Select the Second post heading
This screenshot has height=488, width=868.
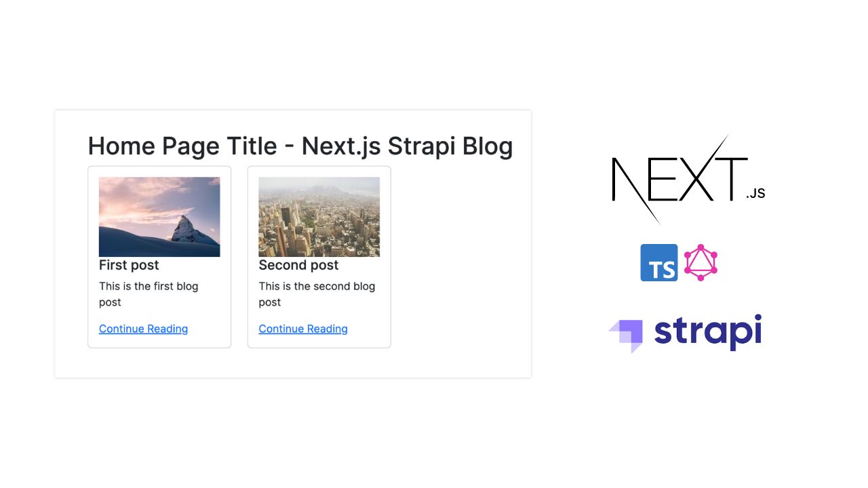coord(298,265)
